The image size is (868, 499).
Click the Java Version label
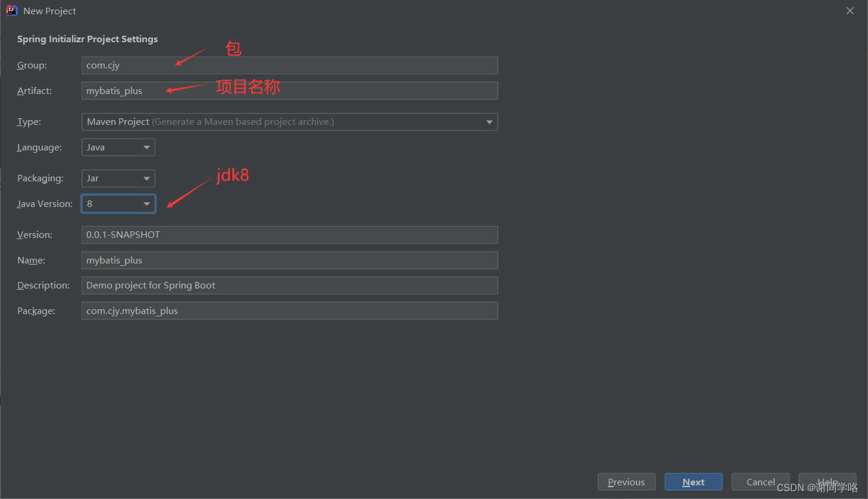point(45,204)
